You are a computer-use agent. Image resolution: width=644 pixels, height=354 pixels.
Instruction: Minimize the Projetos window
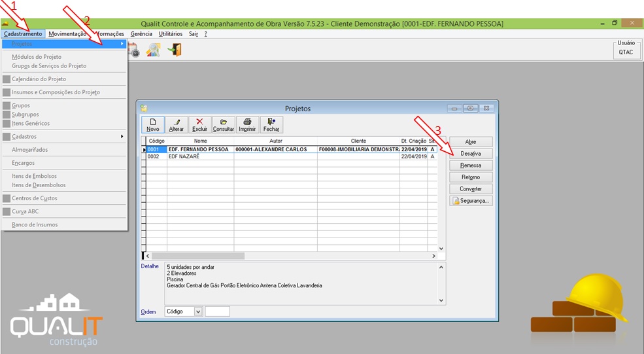pos(454,108)
